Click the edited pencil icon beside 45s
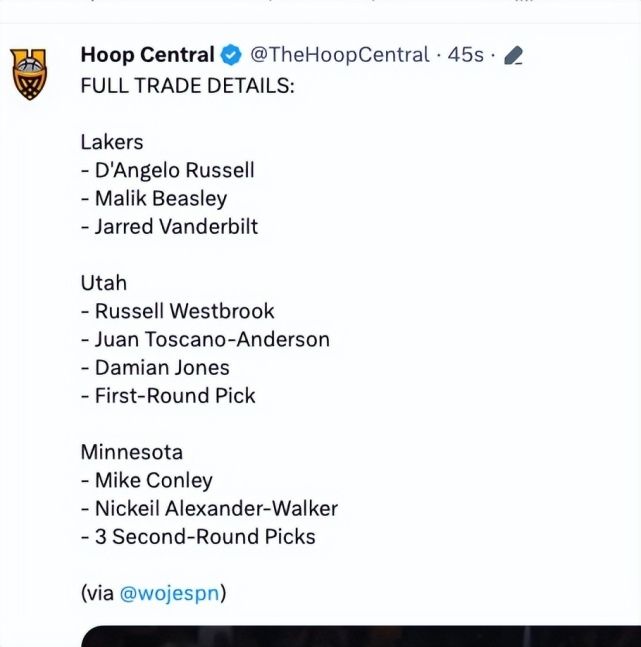The height and width of the screenshot is (647, 641). pos(513,55)
